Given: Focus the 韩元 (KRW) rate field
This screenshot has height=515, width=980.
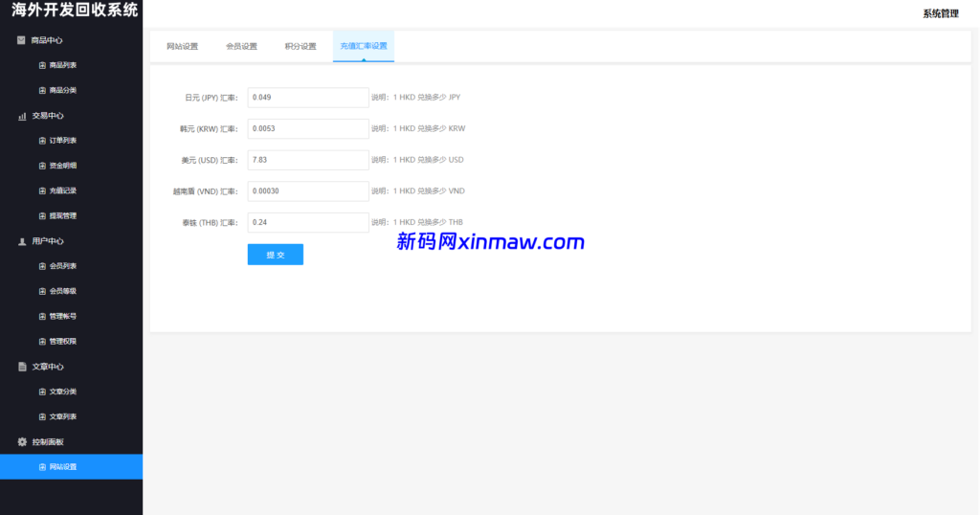Looking at the screenshot, I should click(x=308, y=128).
